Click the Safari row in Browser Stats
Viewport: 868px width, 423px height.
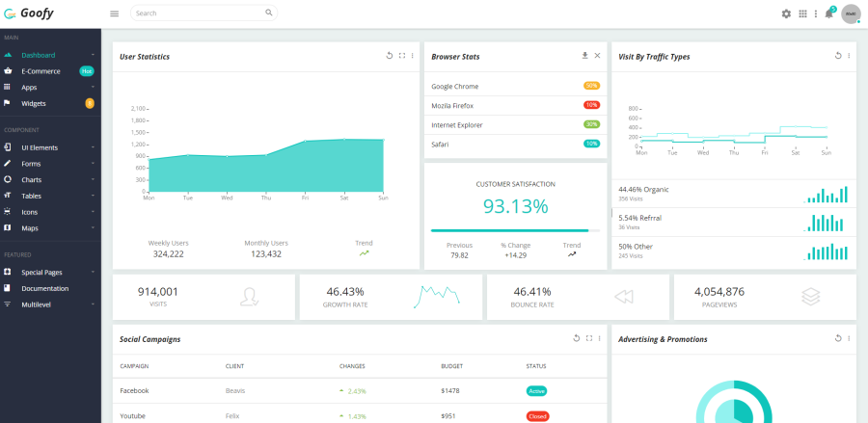tap(515, 145)
